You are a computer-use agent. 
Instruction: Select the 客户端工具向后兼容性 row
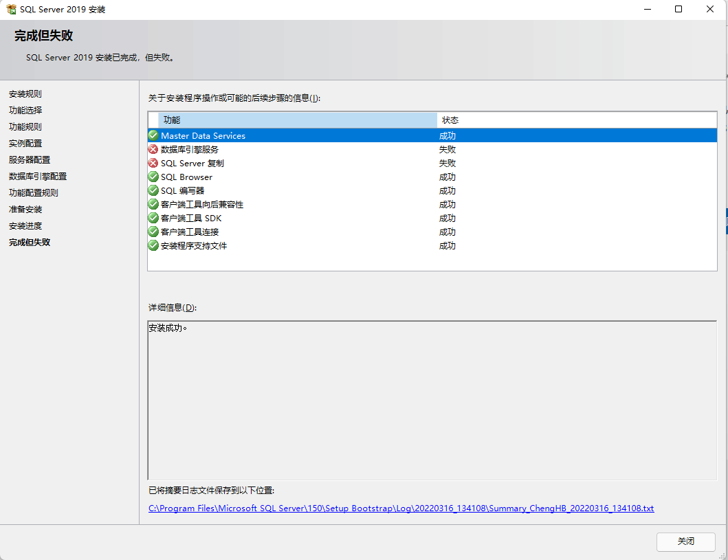tap(432, 204)
